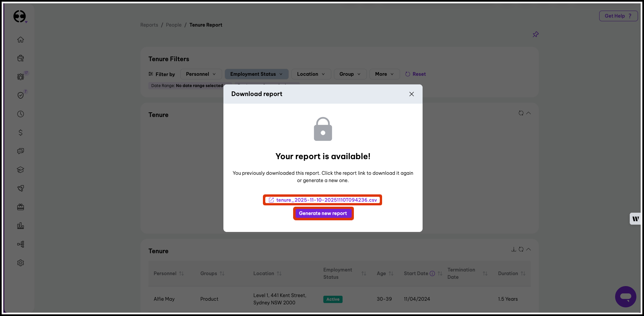Expand the Location filter dropdown
The height and width of the screenshot is (316, 644).
click(311, 74)
